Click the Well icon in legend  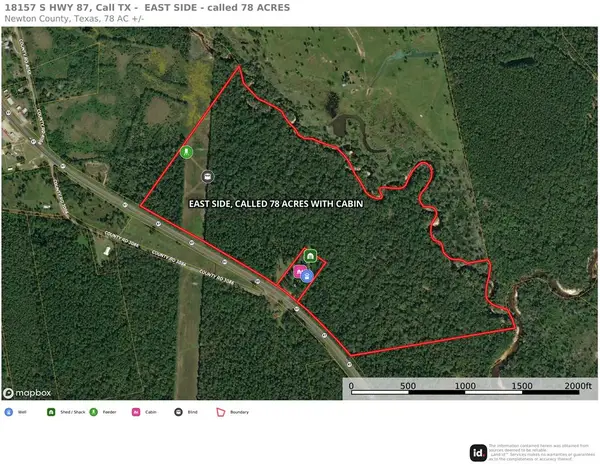tap(8, 412)
